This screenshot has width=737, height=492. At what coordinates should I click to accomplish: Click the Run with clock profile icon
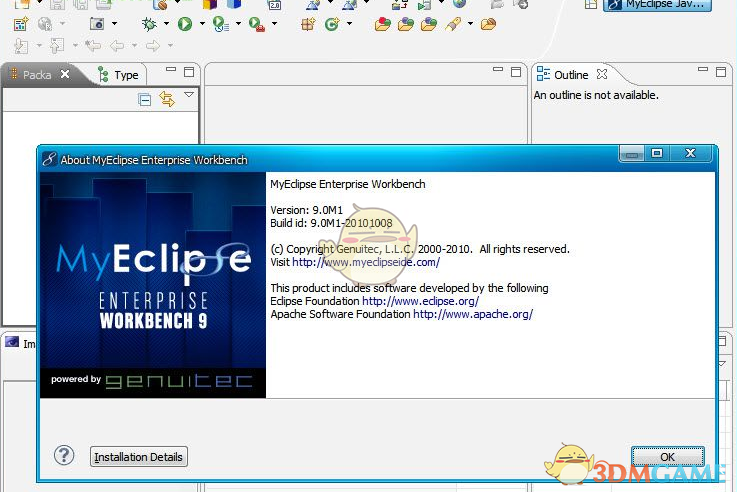coord(220,24)
